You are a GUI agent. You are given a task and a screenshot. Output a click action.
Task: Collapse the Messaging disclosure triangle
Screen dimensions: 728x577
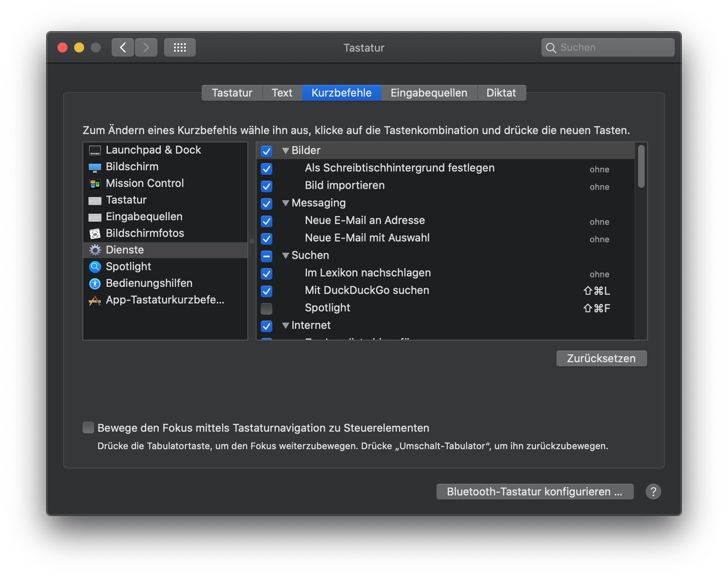tap(285, 203)
